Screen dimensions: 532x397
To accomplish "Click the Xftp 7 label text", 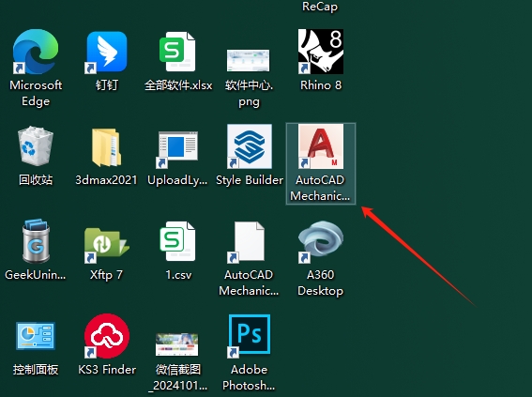I will pyautogui.click(x=106, y=275).
